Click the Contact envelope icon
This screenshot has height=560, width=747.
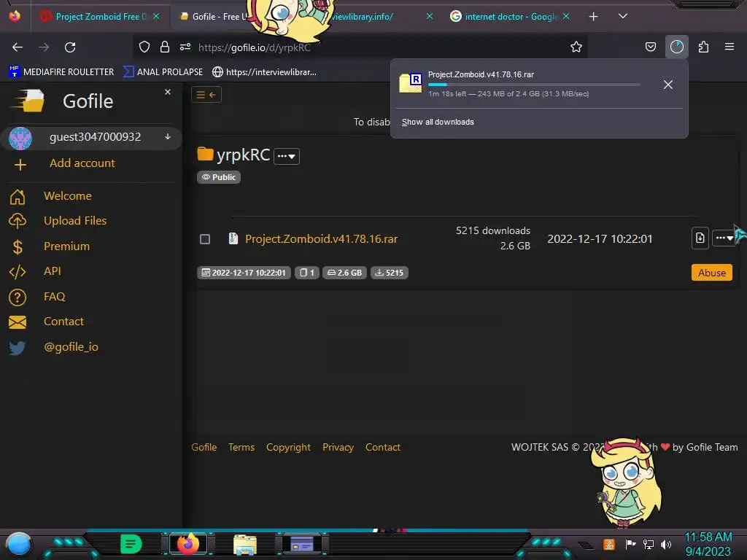18,322
